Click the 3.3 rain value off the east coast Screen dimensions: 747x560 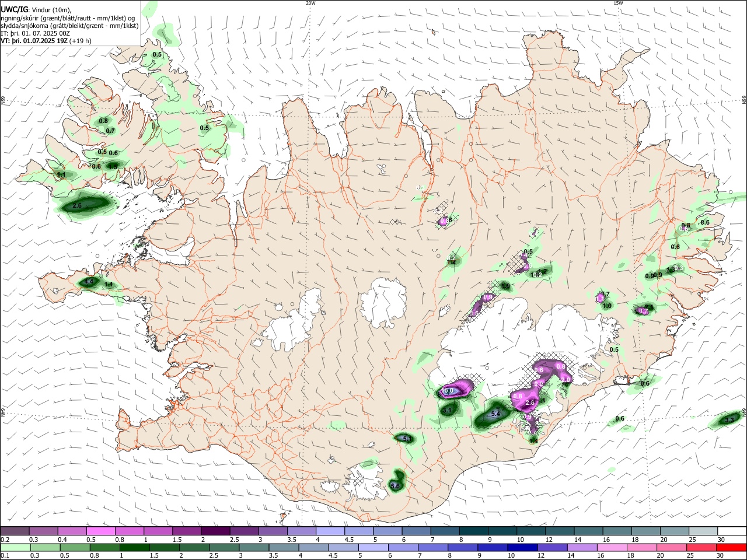click(729, 419)
